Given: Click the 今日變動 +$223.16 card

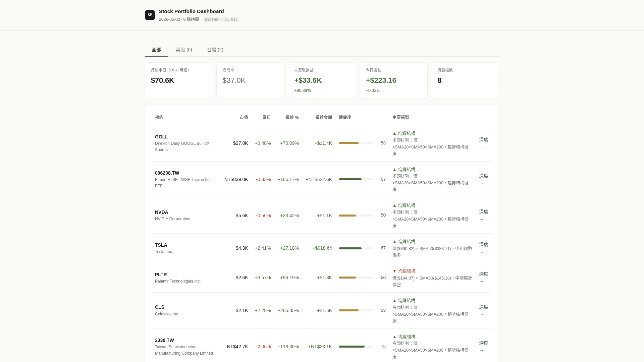Looking at the screenshot, I should [393, 80].
